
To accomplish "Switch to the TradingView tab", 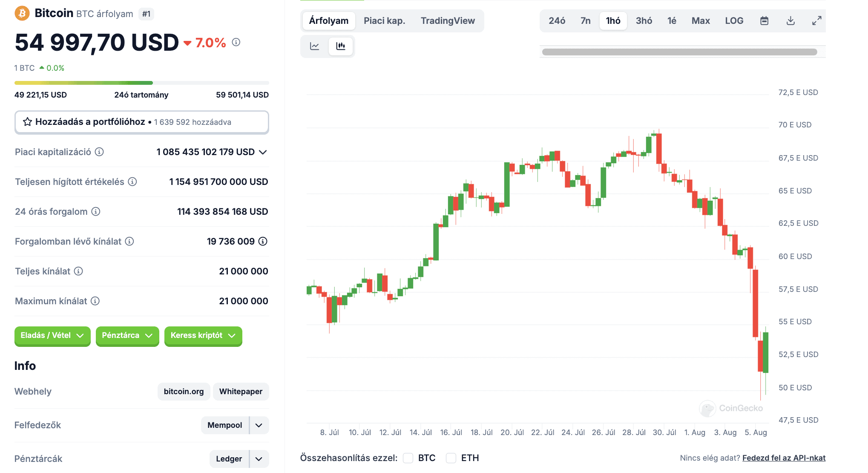I will [x=448, y=20].
